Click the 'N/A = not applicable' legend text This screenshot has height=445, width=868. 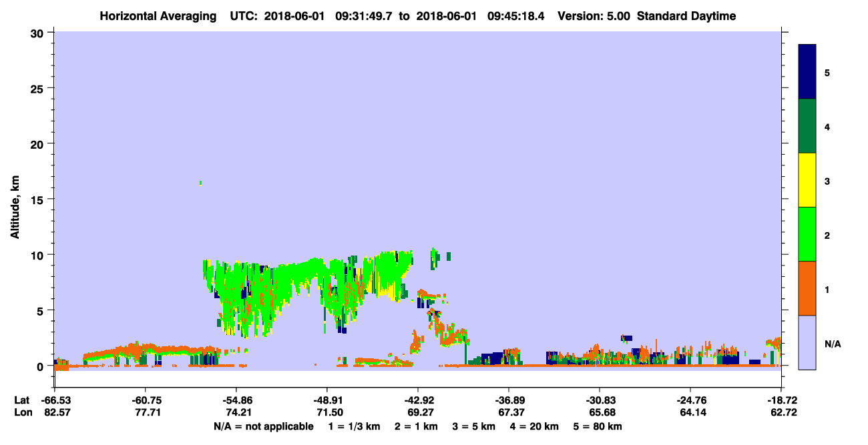(264, 426)
